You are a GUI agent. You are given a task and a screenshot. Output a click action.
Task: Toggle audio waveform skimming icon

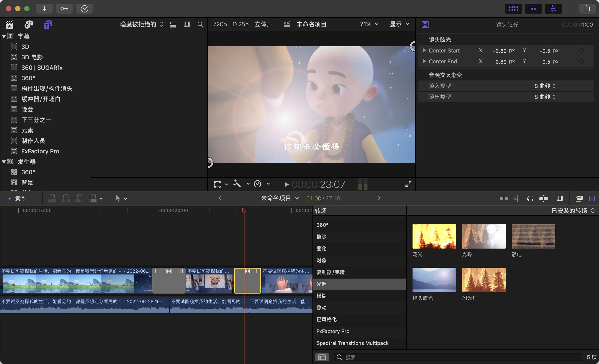517,198
